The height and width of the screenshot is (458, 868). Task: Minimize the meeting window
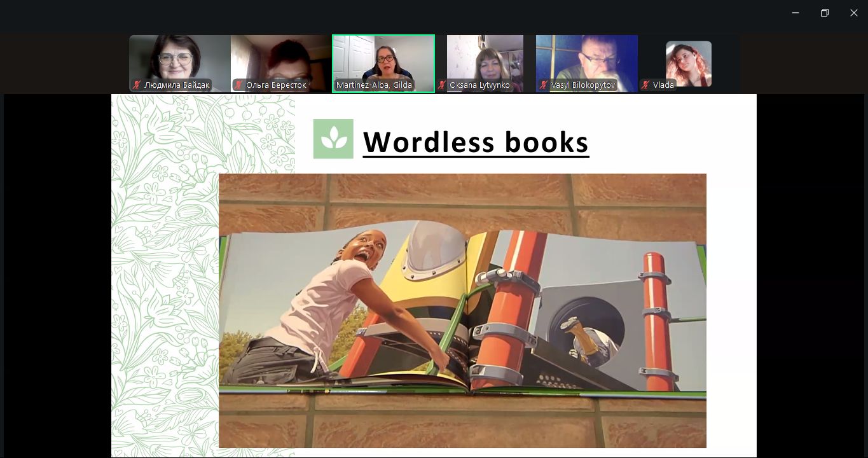click(x=795, y=13)
